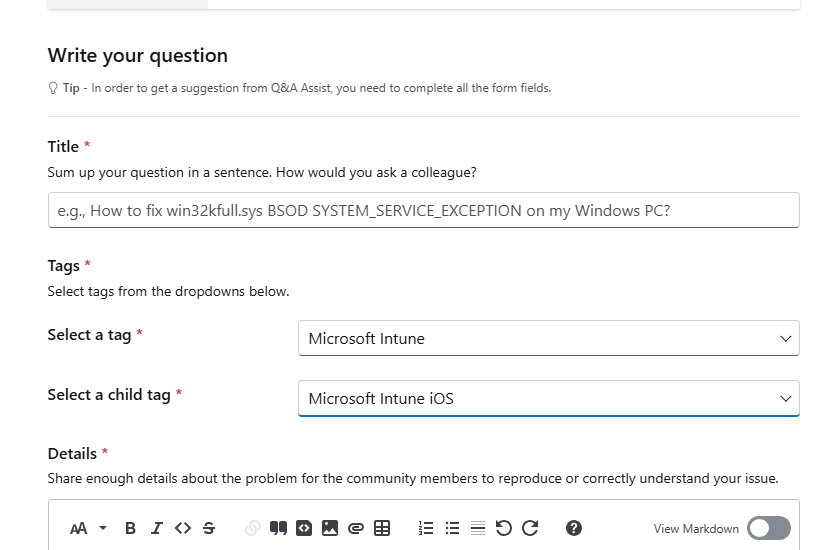The image size is (825, 550).
Task: Click the lightbulb tip icon
Action: click(x=53, y=88)
